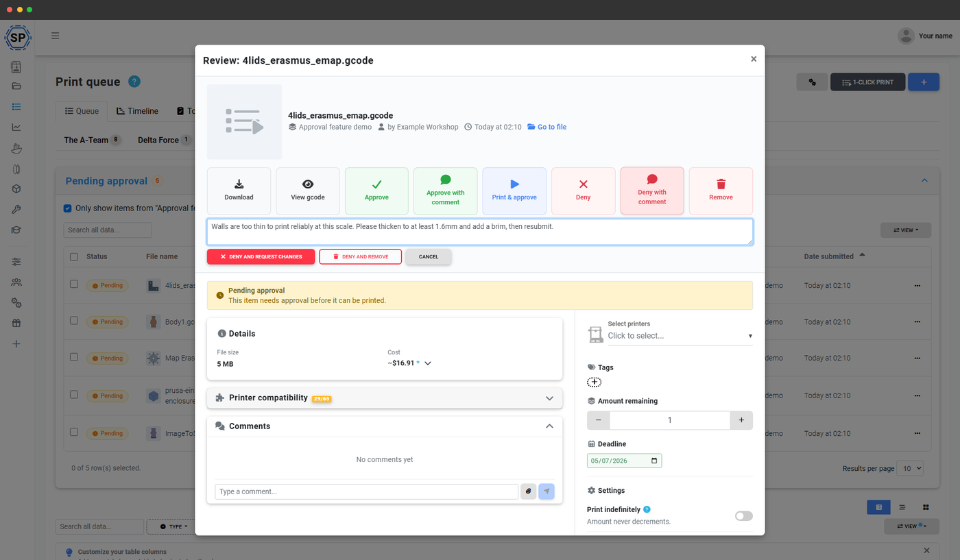
Task: Follow the Go to file link
Action: [547, 127]
